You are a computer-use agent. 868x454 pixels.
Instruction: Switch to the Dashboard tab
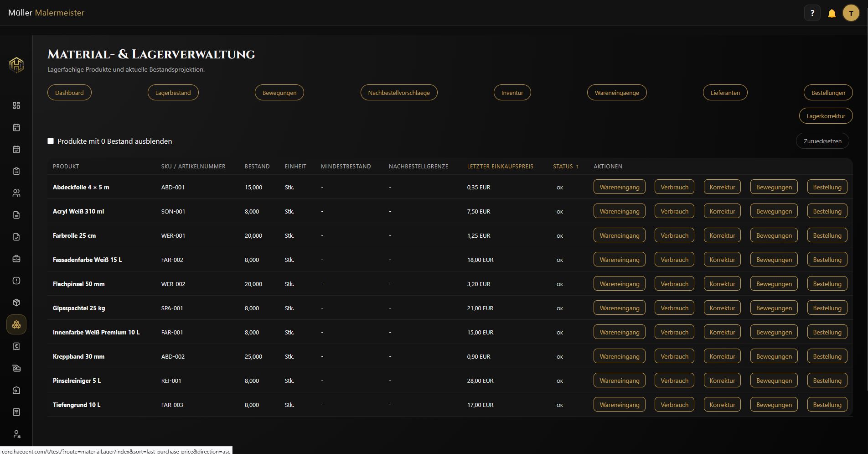click(x=69, y=93)
